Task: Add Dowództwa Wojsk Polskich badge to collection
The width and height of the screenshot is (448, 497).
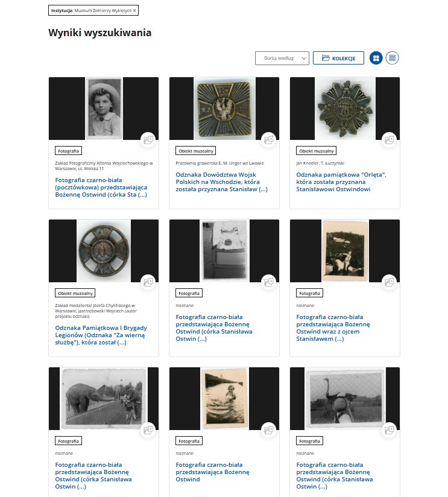Action: (x=269, y=140)
